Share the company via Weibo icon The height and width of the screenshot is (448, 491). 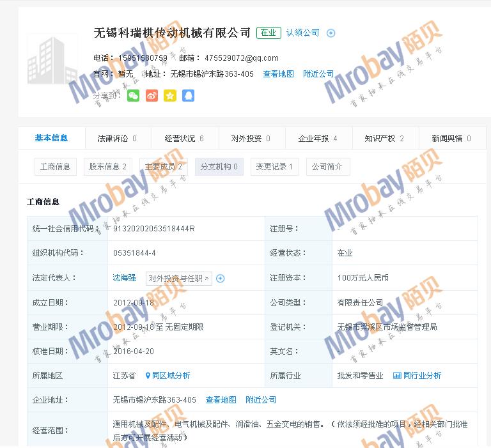152,96
